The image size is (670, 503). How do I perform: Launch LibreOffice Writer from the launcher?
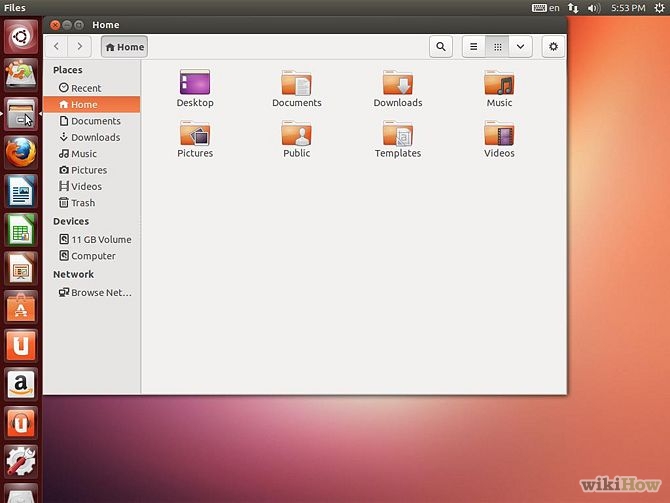point(21,191)
